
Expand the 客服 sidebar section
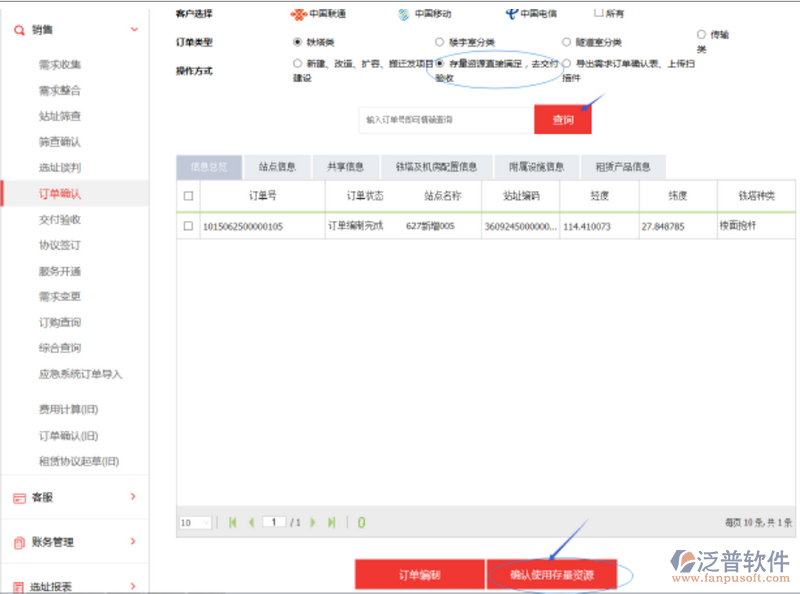click(133, 496)
